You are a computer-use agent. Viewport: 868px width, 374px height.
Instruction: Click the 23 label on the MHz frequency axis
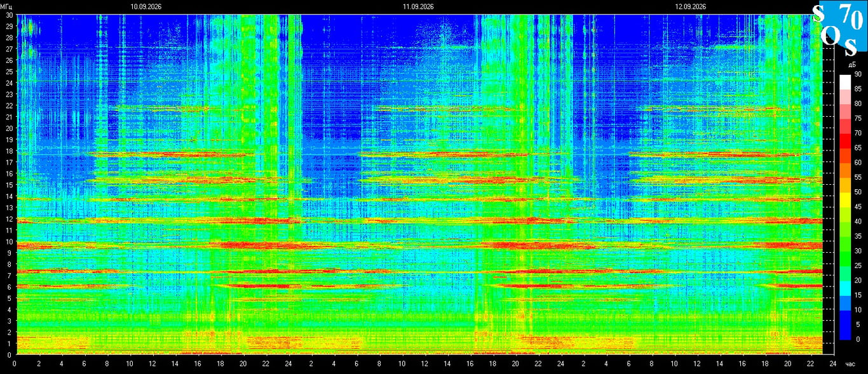click(9, 94)
